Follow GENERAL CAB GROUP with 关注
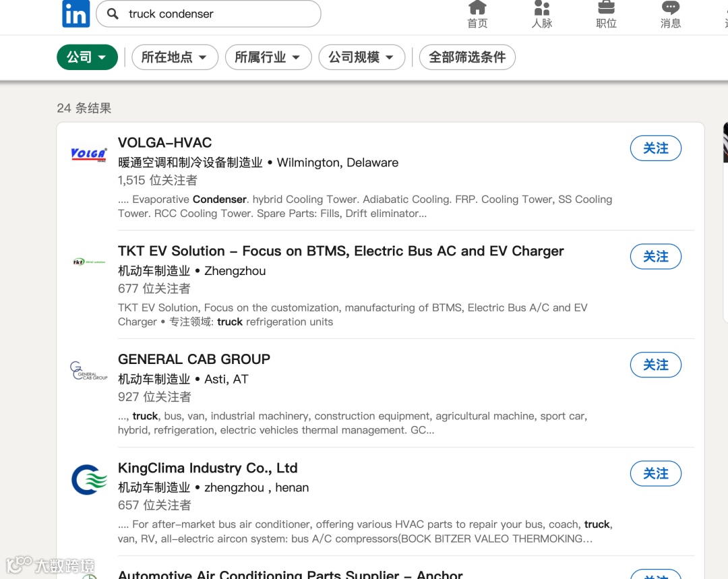The width and height of the screenshot is (728, 579). click(x=656, y=365)
